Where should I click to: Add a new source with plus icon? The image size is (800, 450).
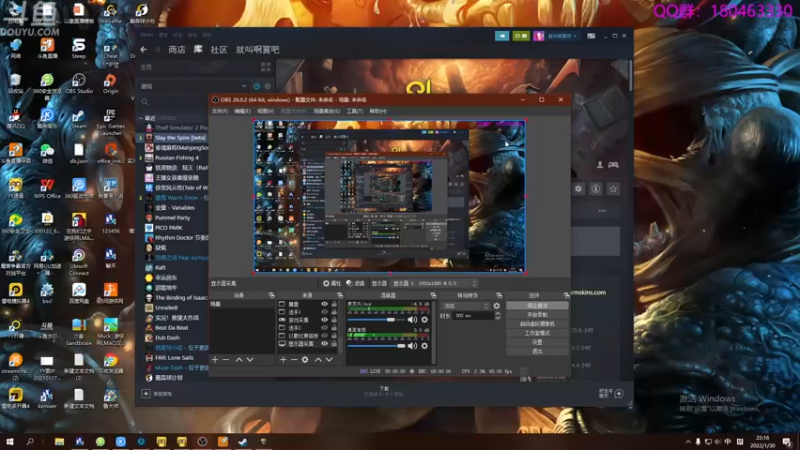(x=283, y=360)
